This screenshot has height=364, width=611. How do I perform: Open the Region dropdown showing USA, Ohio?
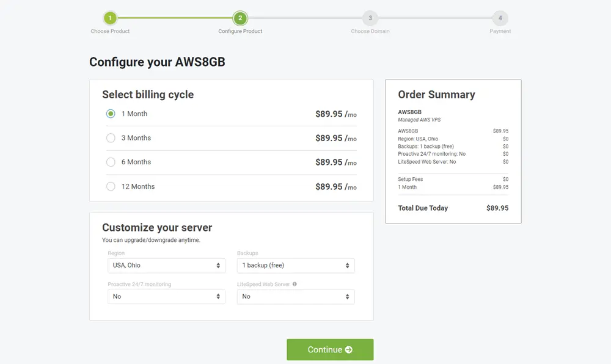pos(166,266)
